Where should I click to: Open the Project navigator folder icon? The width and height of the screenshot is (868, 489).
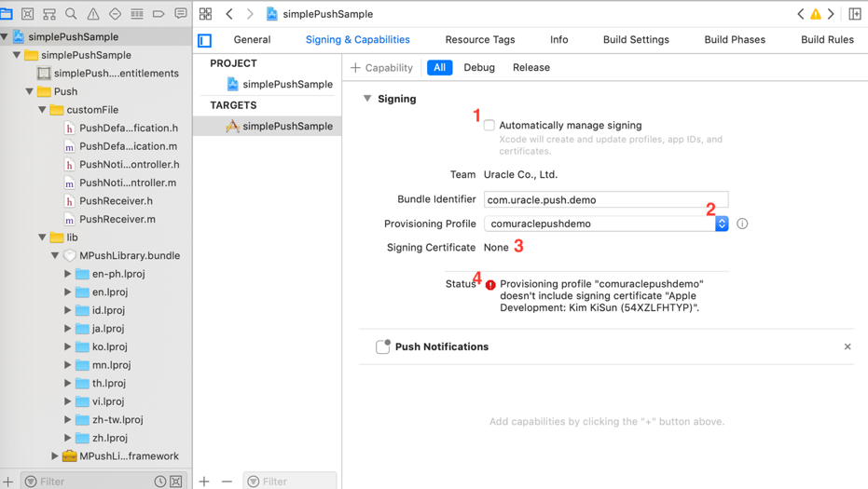[7, 13]
